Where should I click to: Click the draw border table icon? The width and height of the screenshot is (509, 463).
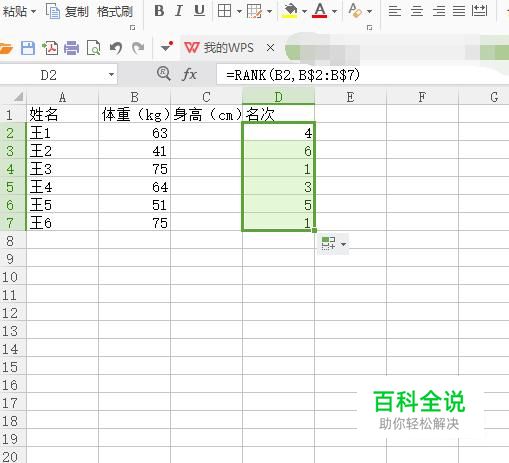pos(254,11)
